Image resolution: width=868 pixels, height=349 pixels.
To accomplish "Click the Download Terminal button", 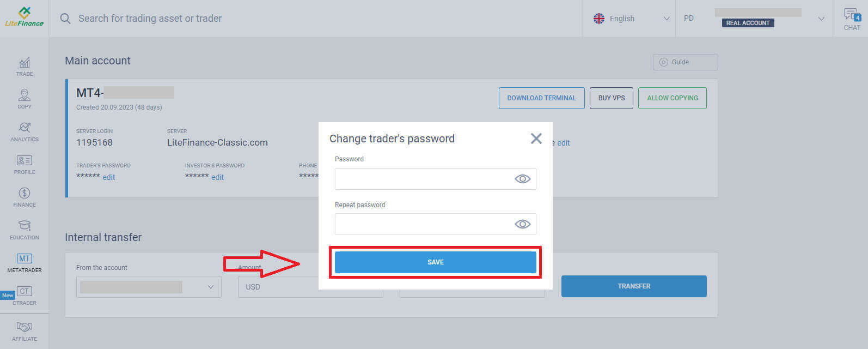I will coord(541,98).
